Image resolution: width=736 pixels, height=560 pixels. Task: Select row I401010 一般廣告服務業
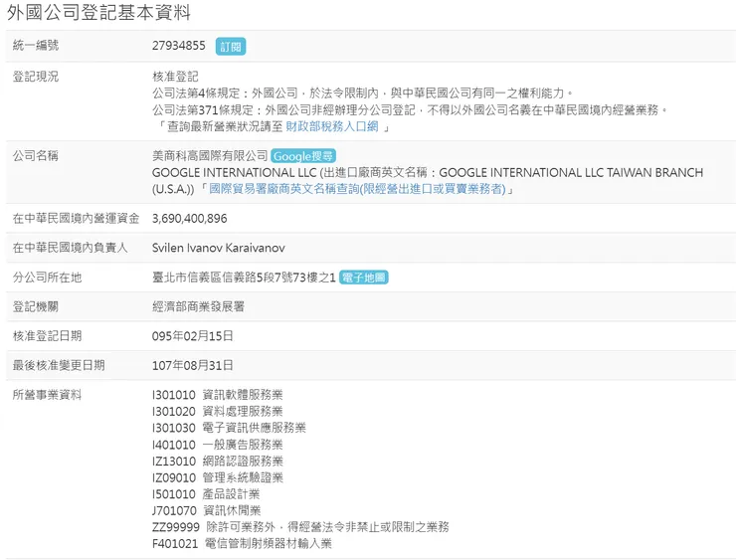point(218,445)
